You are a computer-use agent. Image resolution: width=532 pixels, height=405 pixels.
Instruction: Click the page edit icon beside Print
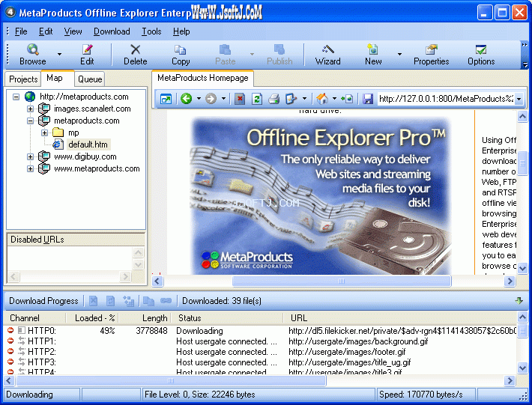point(291,99)
